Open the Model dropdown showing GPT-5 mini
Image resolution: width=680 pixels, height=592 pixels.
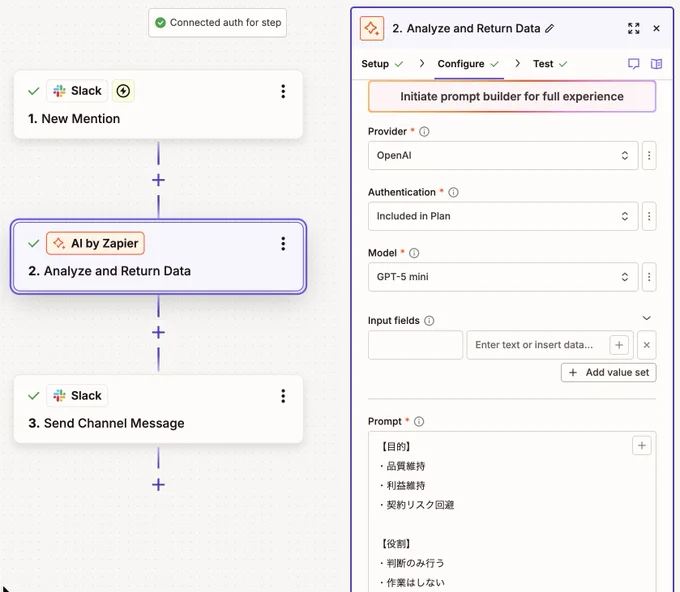point(503,277)
